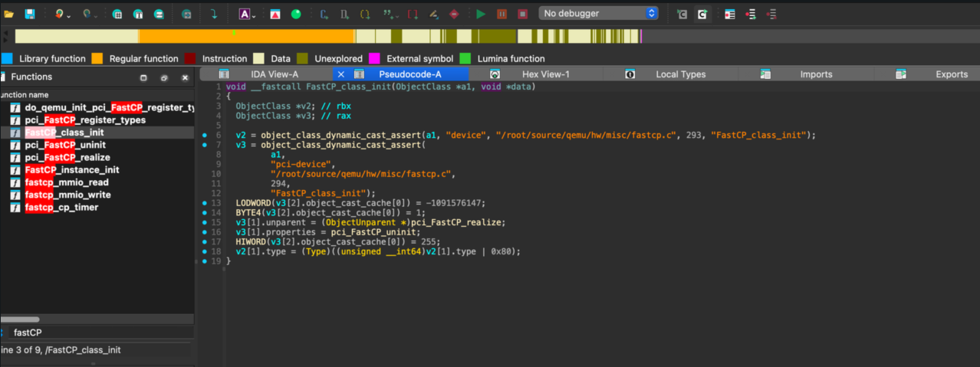Click the teal text 'T' toolbar icon

click(x=138, y=14)
